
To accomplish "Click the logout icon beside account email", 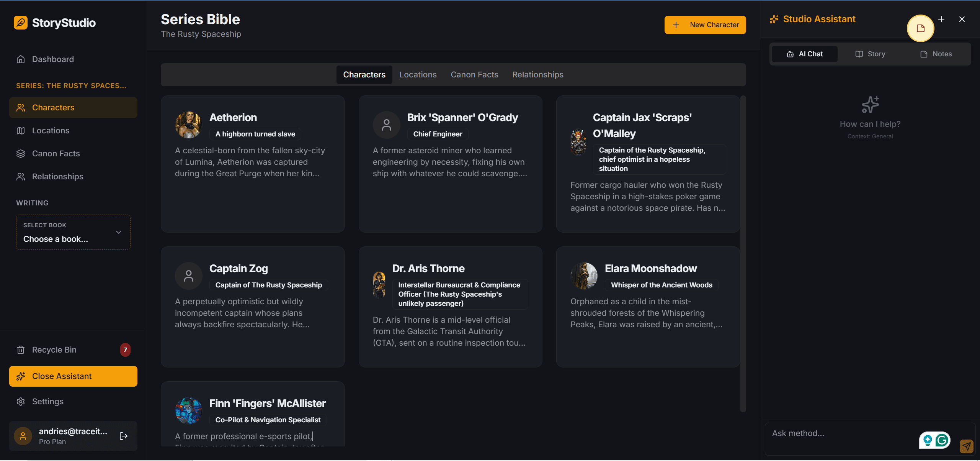I will coord(124,436).
